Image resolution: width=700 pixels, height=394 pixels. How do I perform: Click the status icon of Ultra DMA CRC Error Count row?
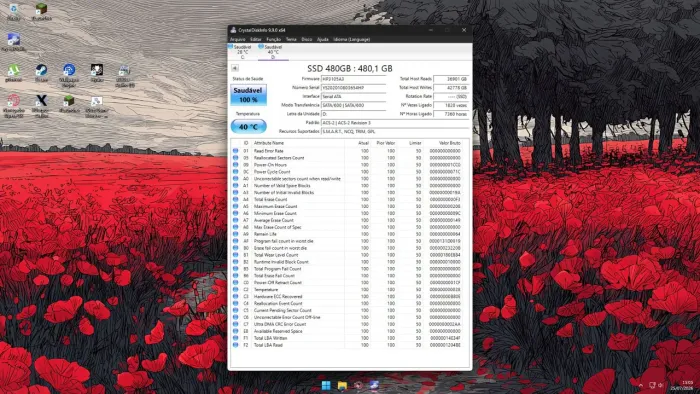(x=235, y=324)
